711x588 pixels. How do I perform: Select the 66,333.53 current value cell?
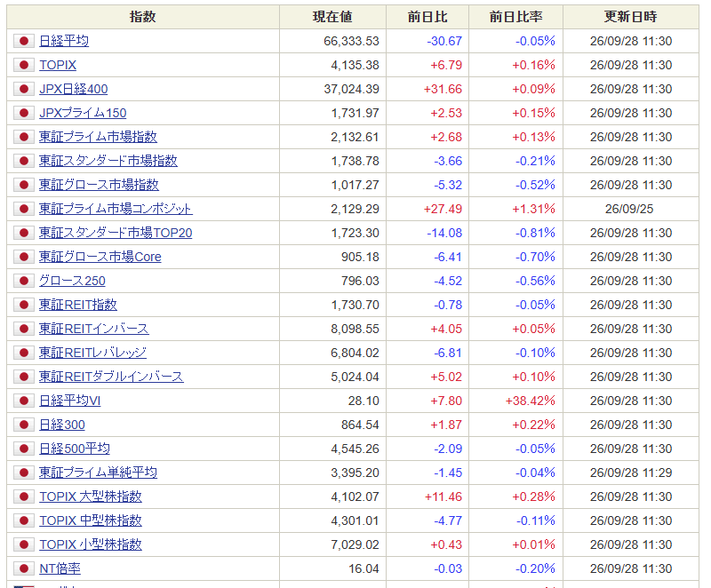coord(332,41)
